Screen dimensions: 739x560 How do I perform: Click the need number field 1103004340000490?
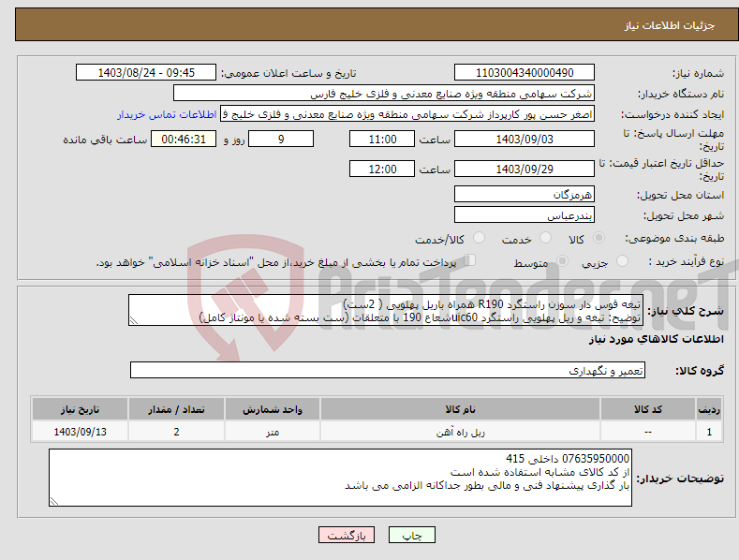click(x=525, y=73)
